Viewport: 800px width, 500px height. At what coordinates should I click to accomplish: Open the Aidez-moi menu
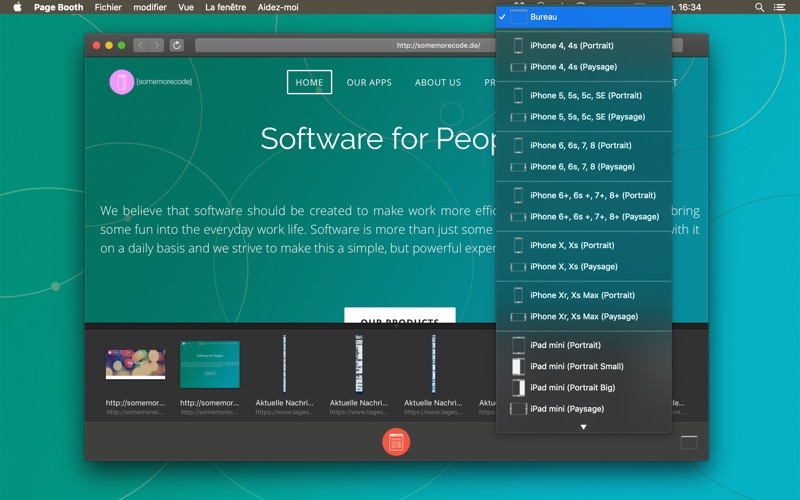(x=278, y=7)
